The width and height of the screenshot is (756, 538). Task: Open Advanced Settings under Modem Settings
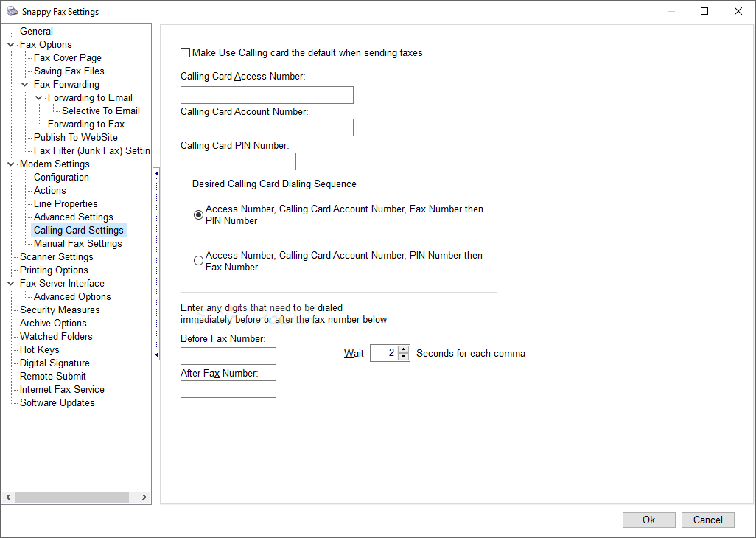coord(73,217)
